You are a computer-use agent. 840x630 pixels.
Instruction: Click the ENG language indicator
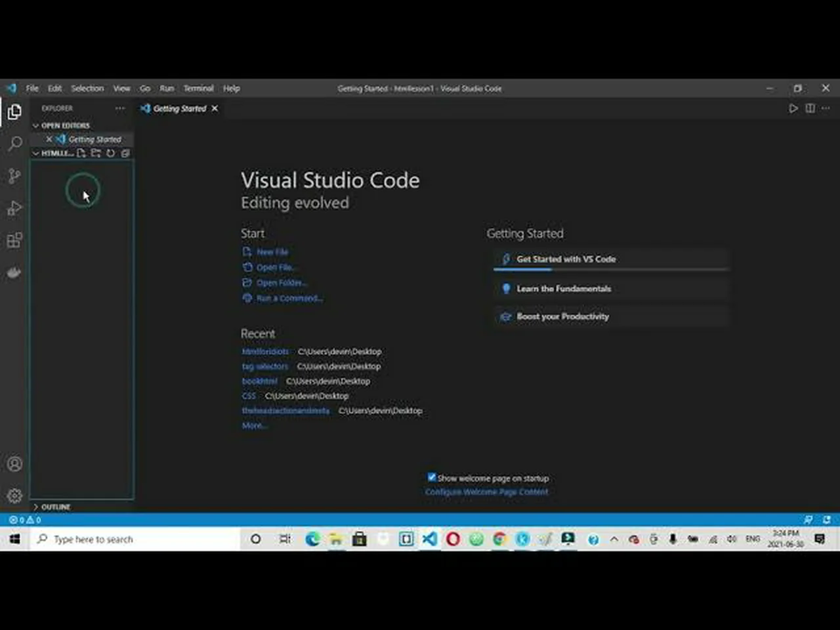753,539
